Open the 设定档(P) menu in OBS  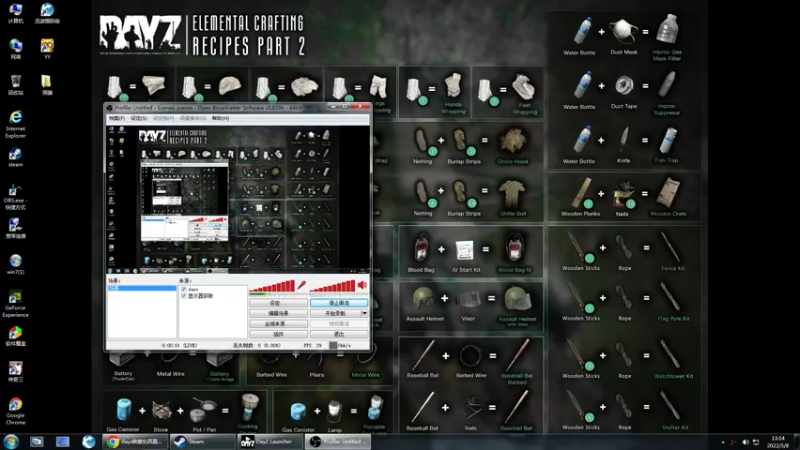163,118
